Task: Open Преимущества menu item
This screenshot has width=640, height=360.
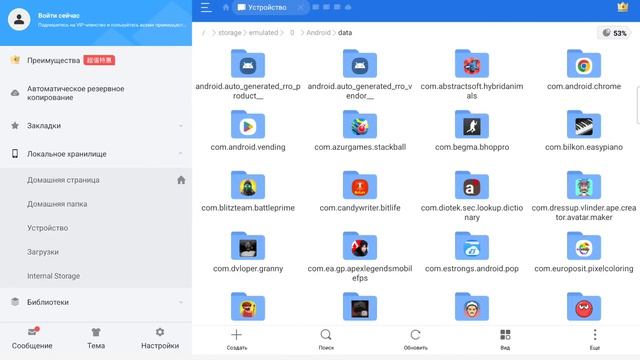Action: click(x=96, y=60)
